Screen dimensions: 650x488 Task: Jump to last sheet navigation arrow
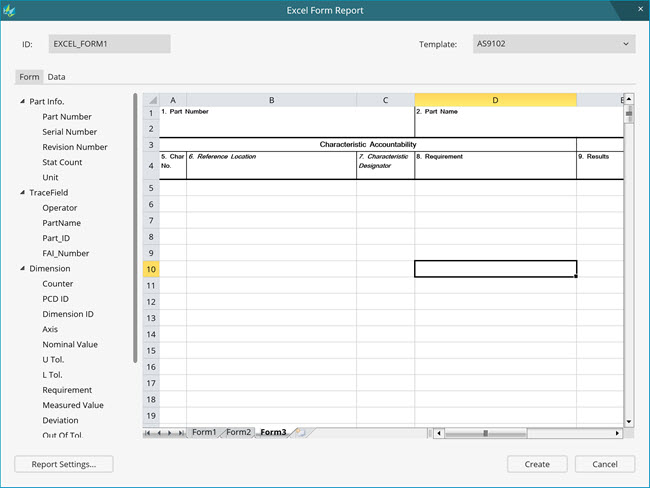[181, 433]
